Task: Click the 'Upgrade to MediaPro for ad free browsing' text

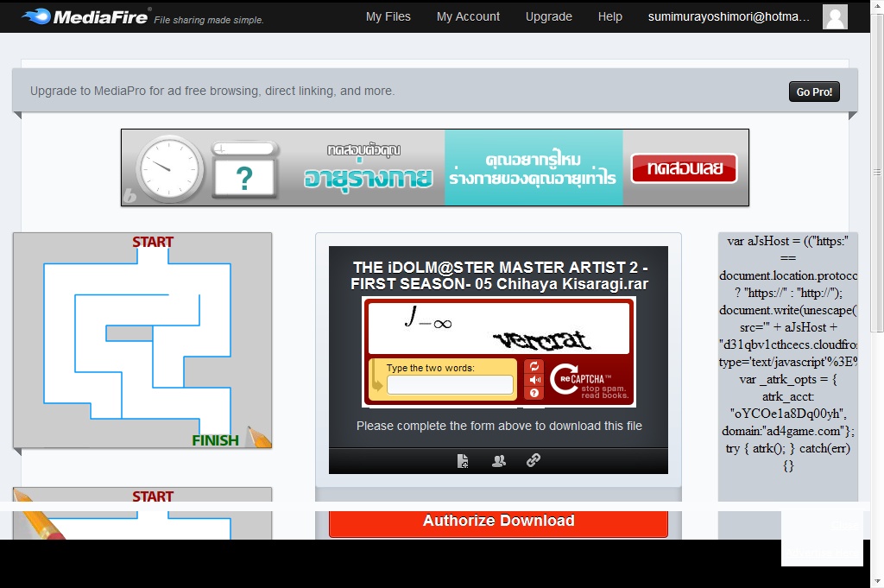Action: [212, 91]
